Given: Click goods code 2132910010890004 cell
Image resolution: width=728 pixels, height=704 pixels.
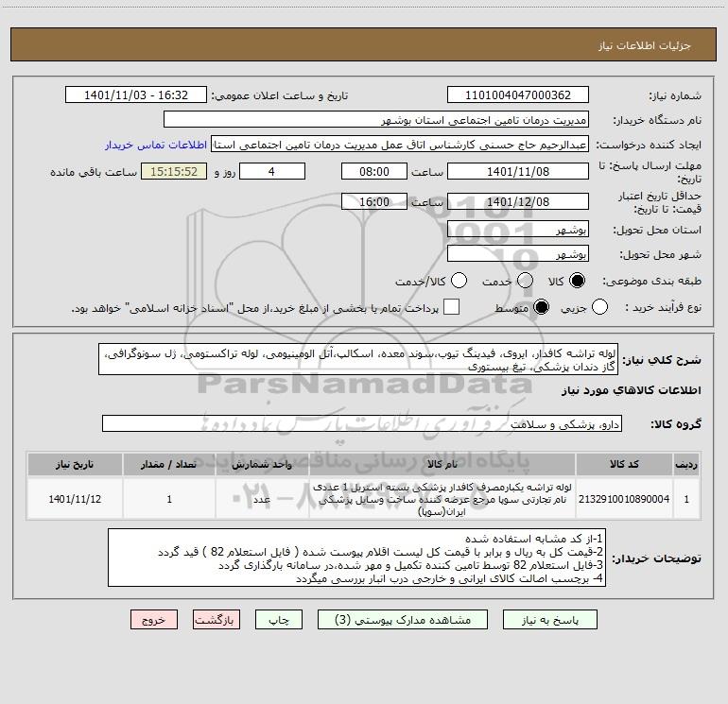Looking at the screenshot, I should (624, 499).
